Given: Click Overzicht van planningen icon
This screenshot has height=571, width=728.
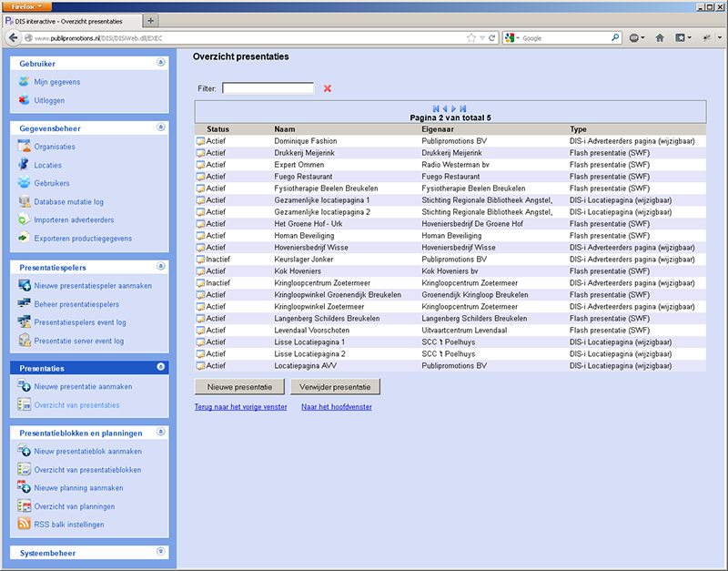Looking at the screenshot, I should pos(24,506).
